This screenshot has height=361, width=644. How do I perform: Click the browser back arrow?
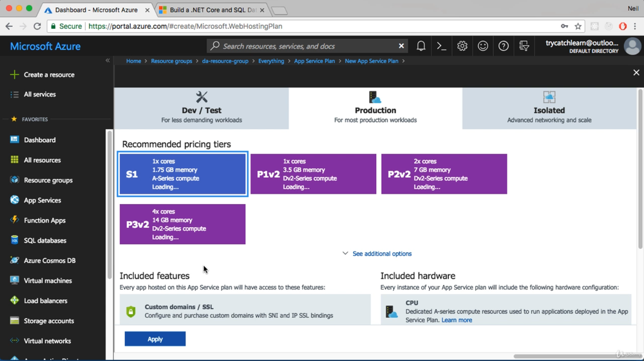click(x=9, y=26)
